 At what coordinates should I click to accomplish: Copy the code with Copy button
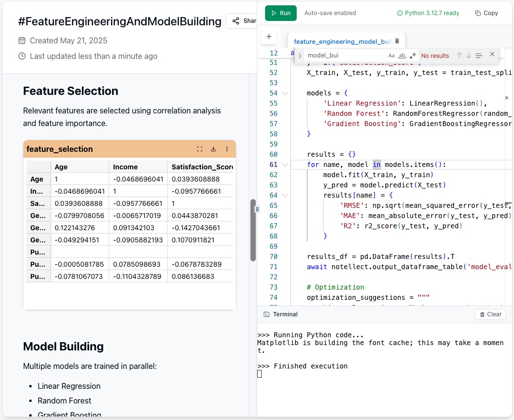pyautogui.click(x=486, y=13)
